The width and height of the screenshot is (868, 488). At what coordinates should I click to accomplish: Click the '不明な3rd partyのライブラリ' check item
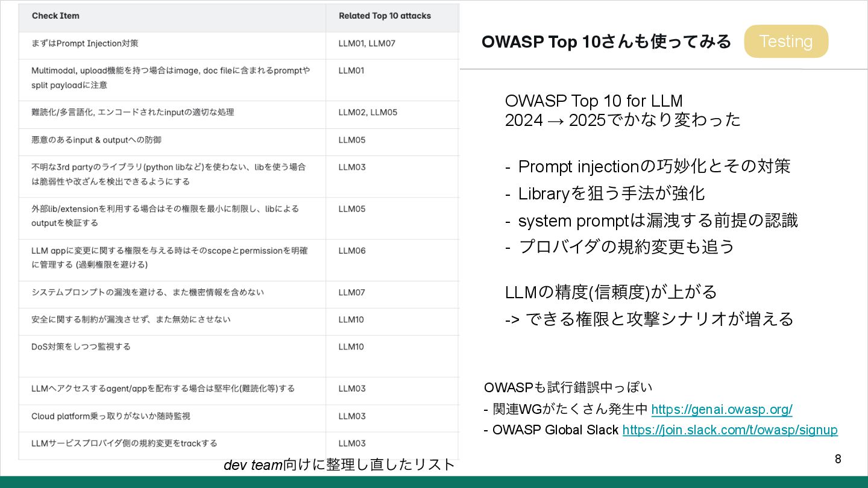(169, 174)
